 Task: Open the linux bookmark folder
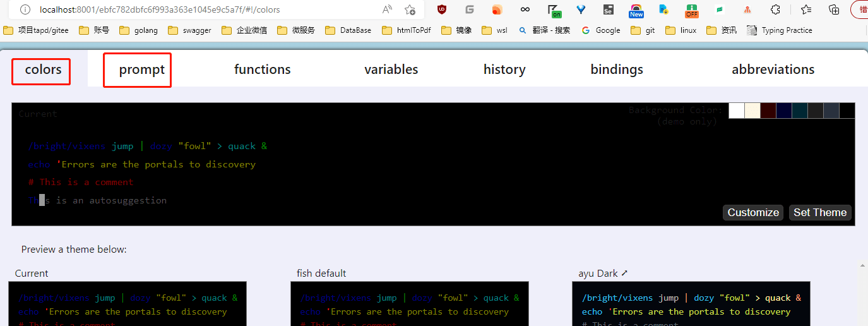click(681, 30)
